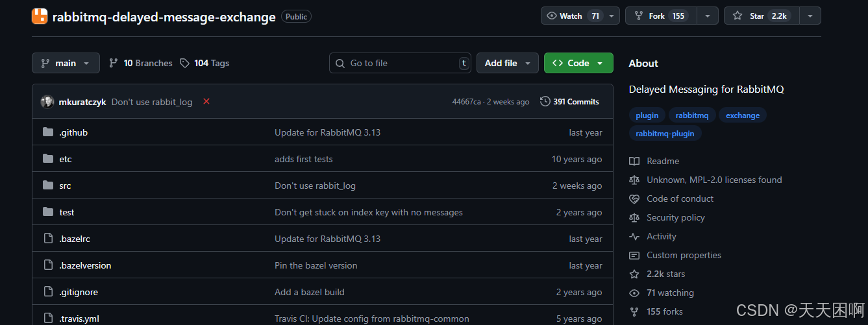The height and width of the screenshot is (325, 868).
Task: Click the folder icon beside src
Action: tap(47, 186)
